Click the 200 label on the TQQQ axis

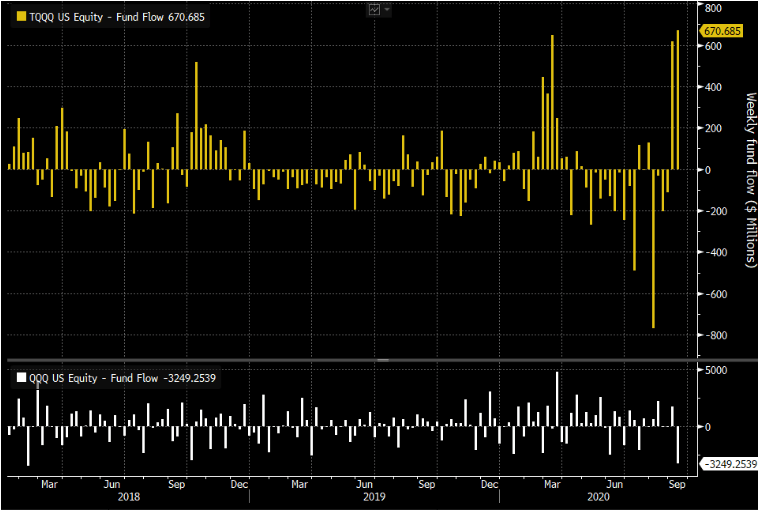click(x=713, y=128)
